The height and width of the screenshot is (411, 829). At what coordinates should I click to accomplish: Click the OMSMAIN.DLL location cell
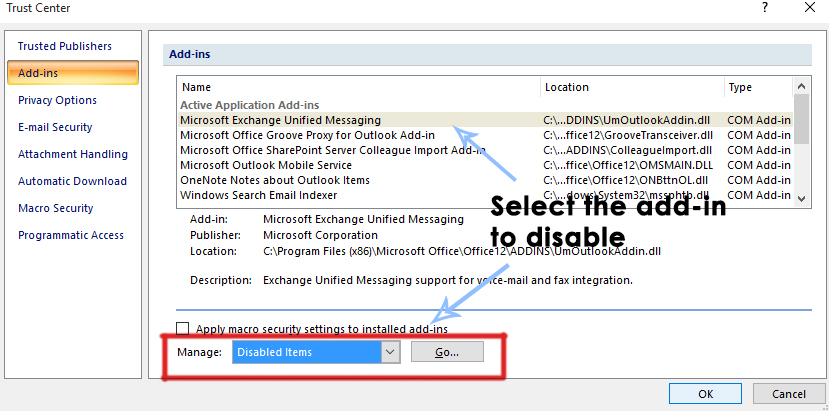click(628, 165)
